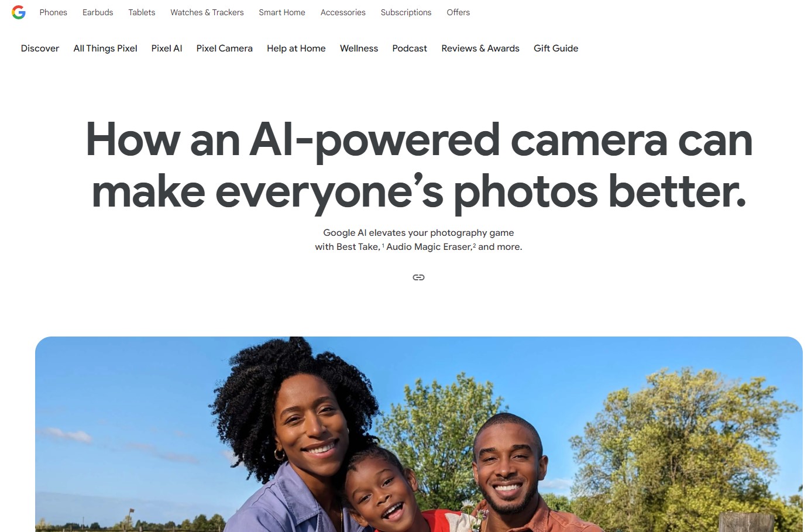Open the Help at Home section
The height and width of the screenshot is (532, 811).
(296, 49)
